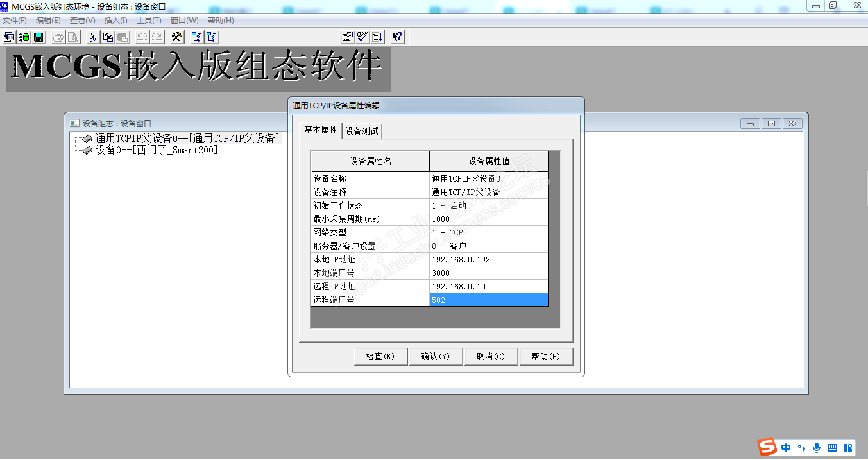Click the second blue device-arrow toolbar icon
This screenshot has height=460, width=868.
pyautogui.click(x=212, y=37)
